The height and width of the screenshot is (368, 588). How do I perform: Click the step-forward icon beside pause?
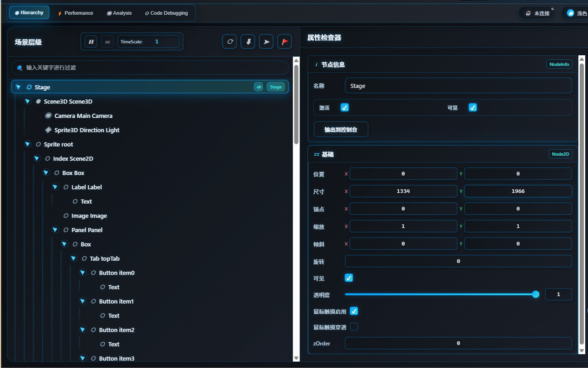coord(107,42)
